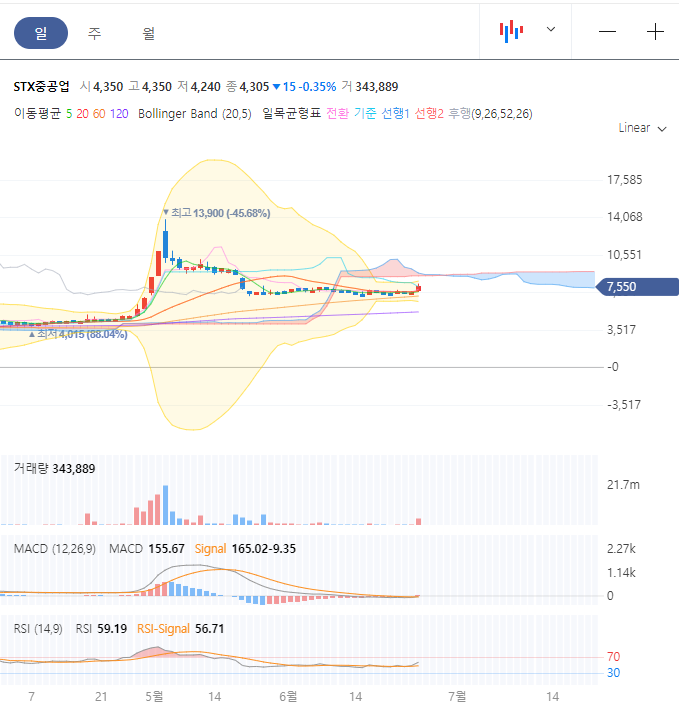This screenshot has width=685, height=718.
Task: Click the blue down arrow change indicator
Action: 276,87
